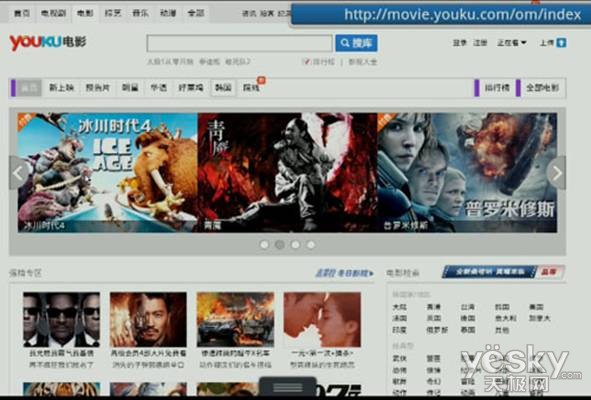
Task: Filter movies by region 印度
Action: tap(400, 330)
